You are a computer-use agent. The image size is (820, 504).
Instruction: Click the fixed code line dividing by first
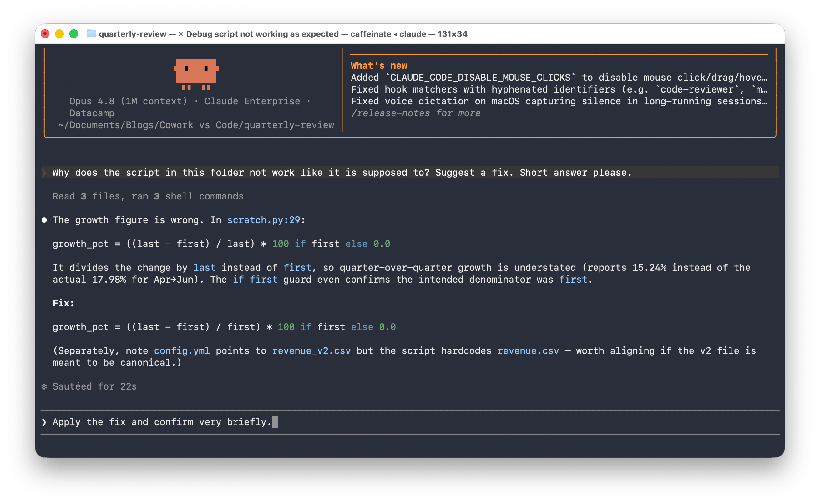coord(224,327)
